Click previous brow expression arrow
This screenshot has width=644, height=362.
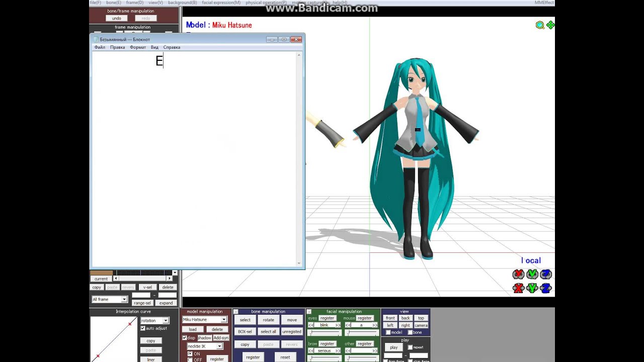point(311,351)
